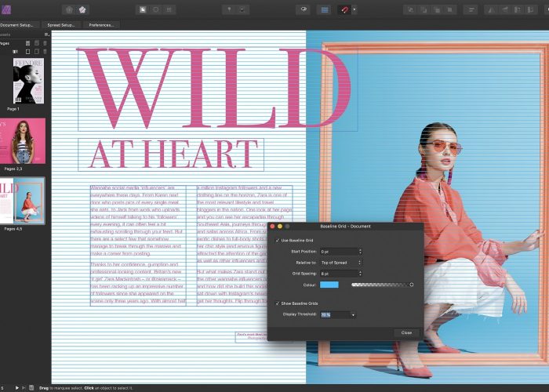Open the Relative to dropdown showing Top of Spread

[340, 263]
